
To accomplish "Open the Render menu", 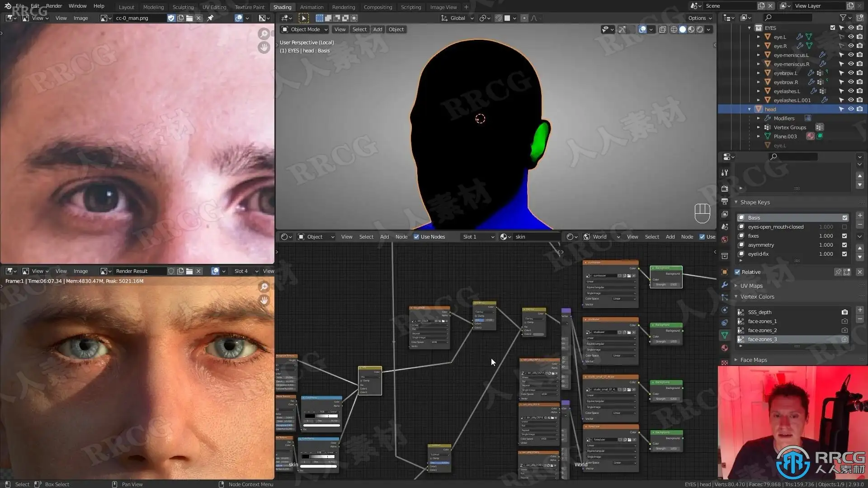I will (54, 6).
